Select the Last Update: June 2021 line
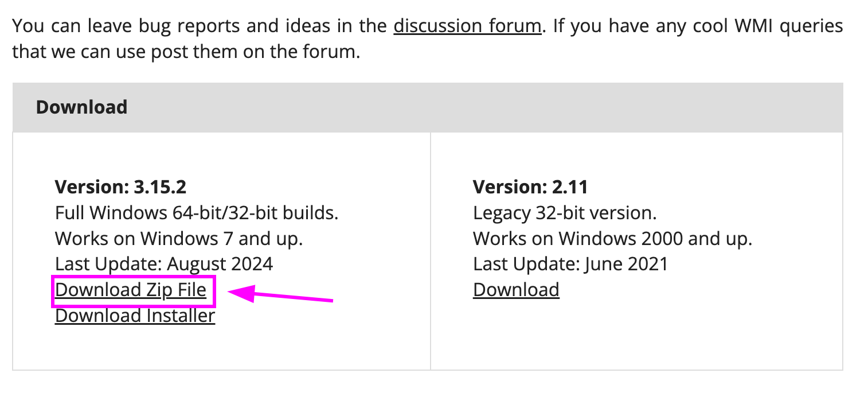This screenshot has width=868, height=404. click(x=570, y=264)
